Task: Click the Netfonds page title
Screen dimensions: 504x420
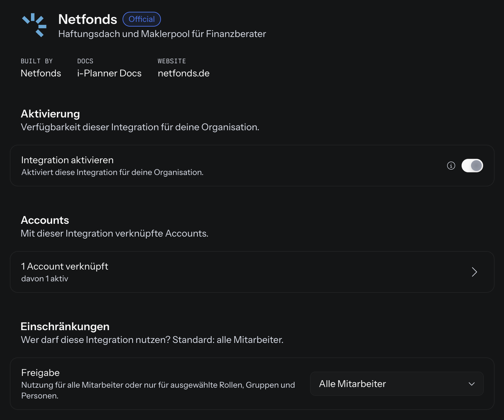Action: [x=88, y=19]
